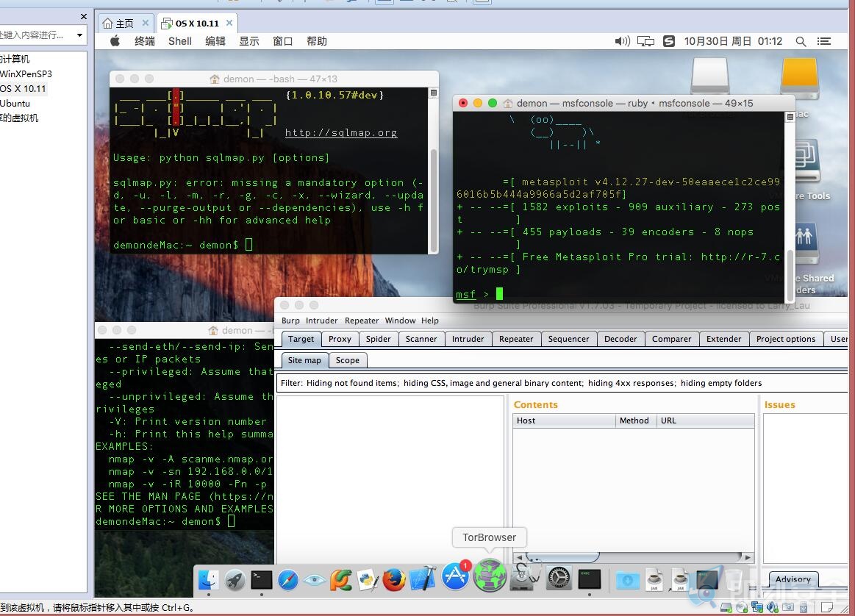Click the blue eye app icon in Dock
Image resolution: width=855 pixels, height=616 pixels.
coord(315,580)
